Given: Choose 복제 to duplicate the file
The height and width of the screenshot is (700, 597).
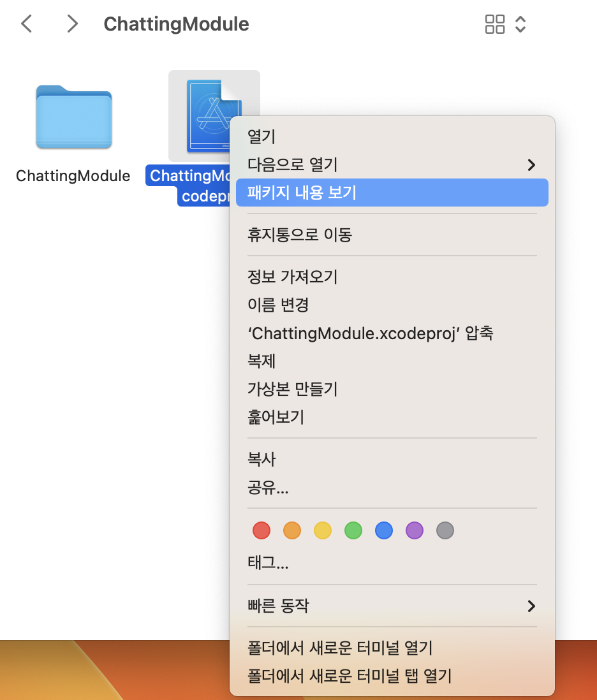Looking at the screenshot, I should point(392,361).
